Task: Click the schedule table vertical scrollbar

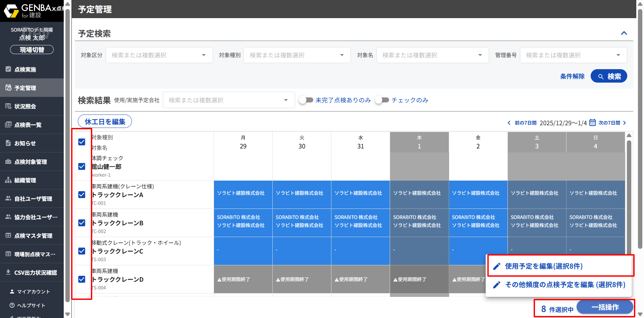Action: pyautogui.click(x=629, y=195)
